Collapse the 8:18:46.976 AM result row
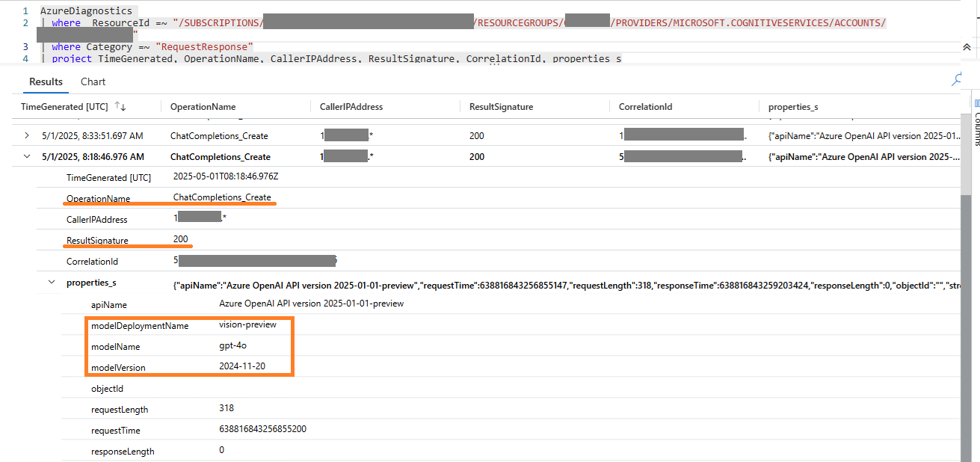 (28, 156)
